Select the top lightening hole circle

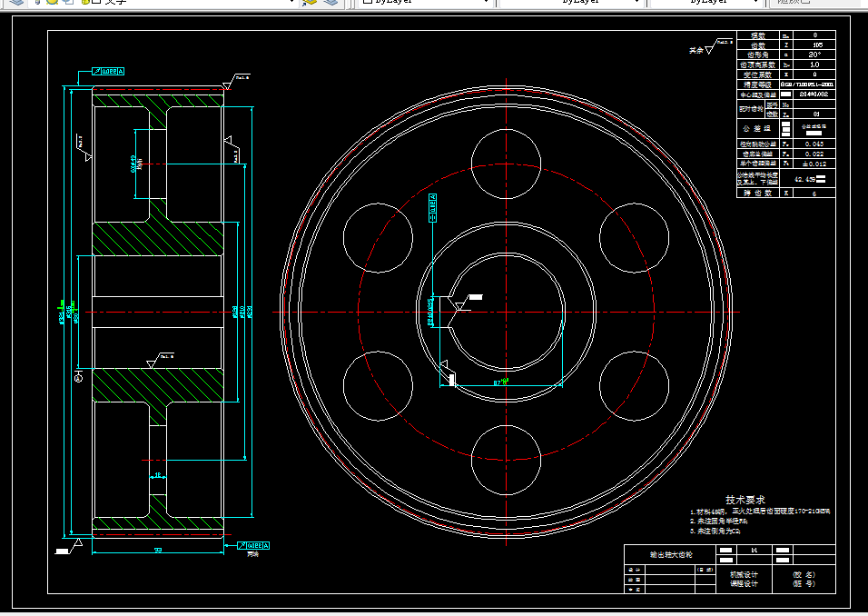tap(506, 164)
